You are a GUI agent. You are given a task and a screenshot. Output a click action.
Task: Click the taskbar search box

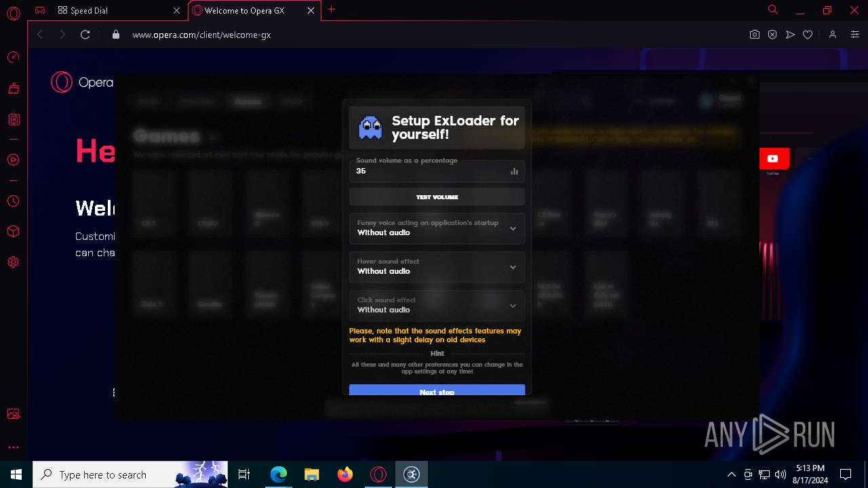coord(132,474)
